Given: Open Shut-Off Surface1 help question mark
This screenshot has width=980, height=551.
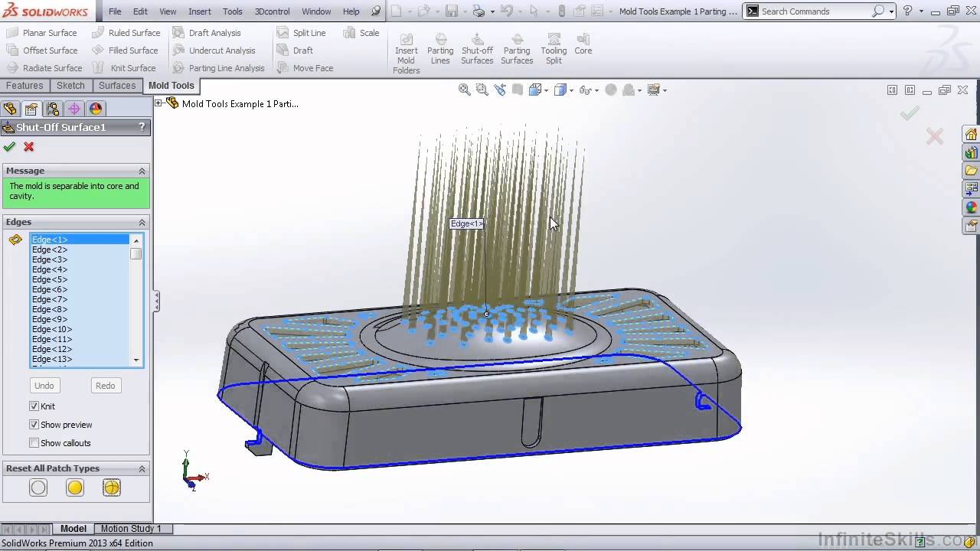Looking at the screenshot, I should click(x=142, y=127).
